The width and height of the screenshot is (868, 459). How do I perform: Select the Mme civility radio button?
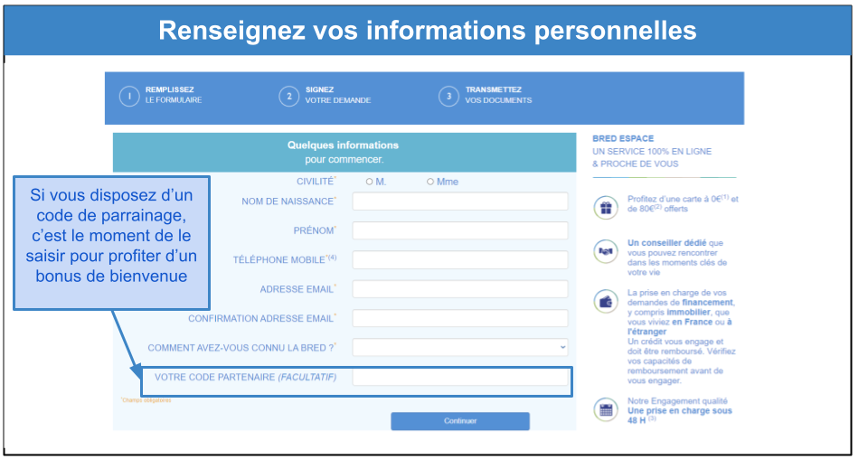coord(430,182)
